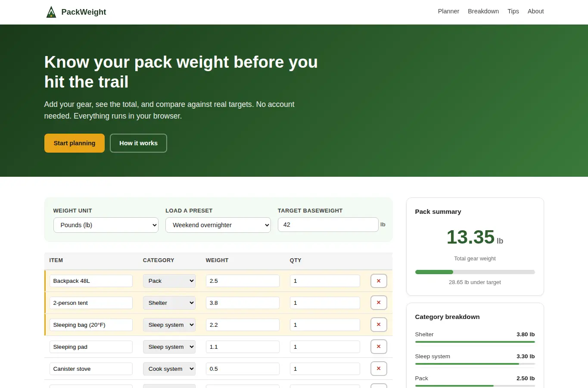Click the Sleep system category bar
This screenshot has height=388, width=588.
tap(475, 364)
